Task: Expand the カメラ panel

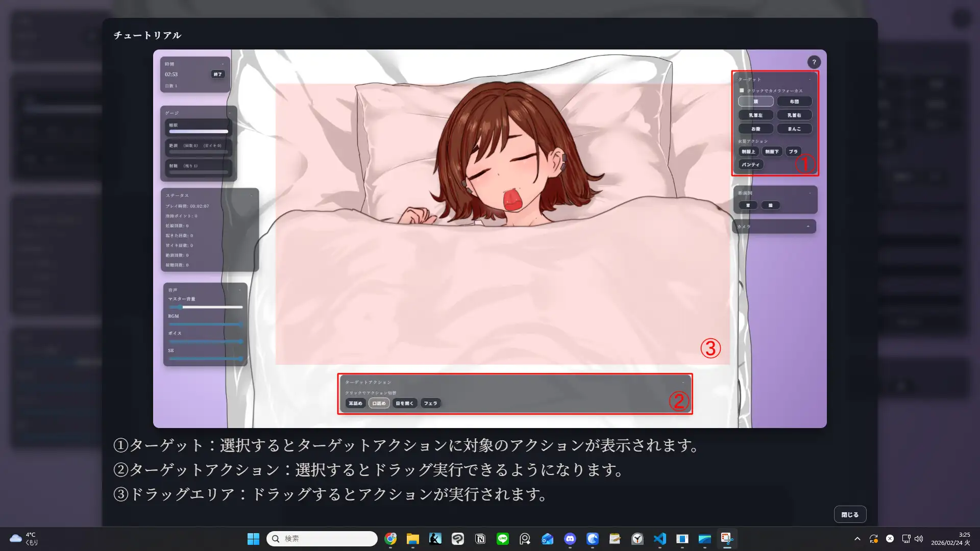Action: pyautogui.click(x=808, y=226)
